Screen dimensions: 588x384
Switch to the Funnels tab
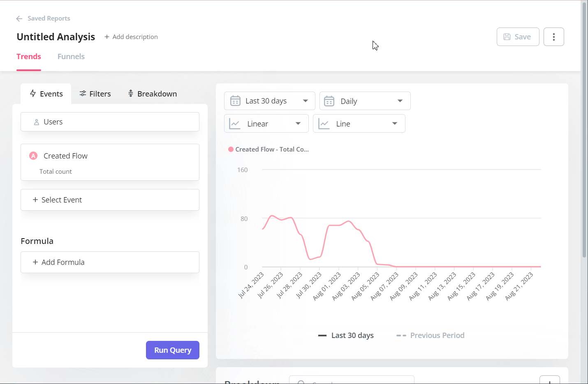pyautogui.click(x=71, y=56)
